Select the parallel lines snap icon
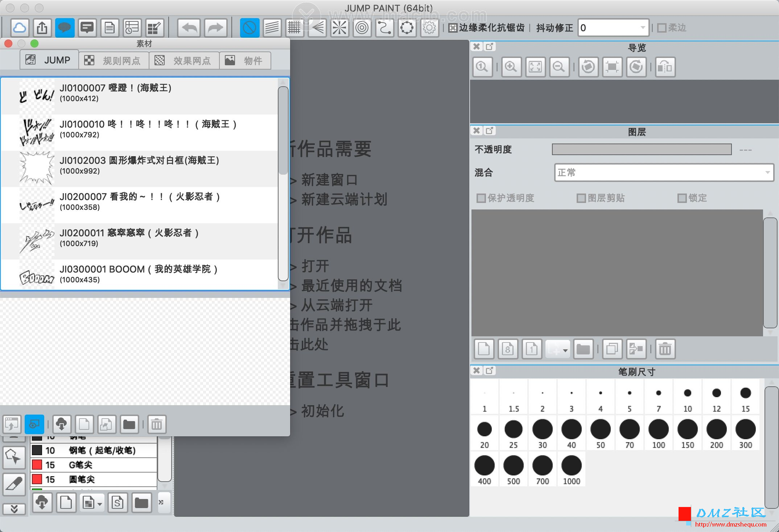 click(272, 28)
